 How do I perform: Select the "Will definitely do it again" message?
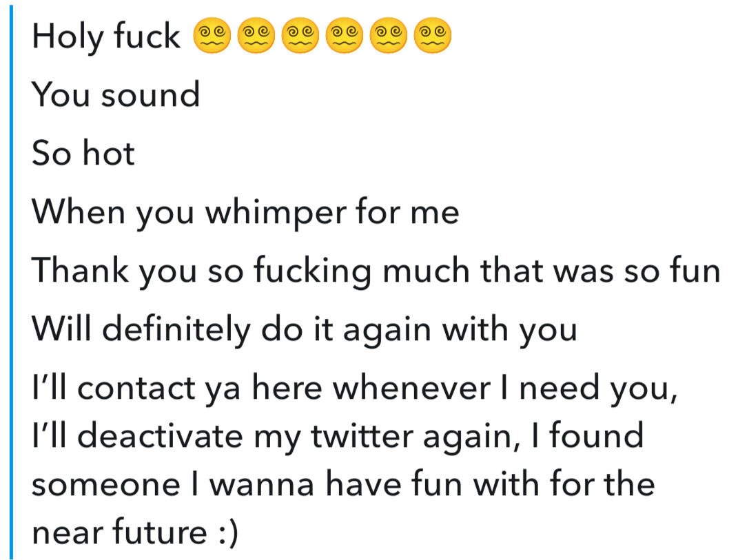304,331
